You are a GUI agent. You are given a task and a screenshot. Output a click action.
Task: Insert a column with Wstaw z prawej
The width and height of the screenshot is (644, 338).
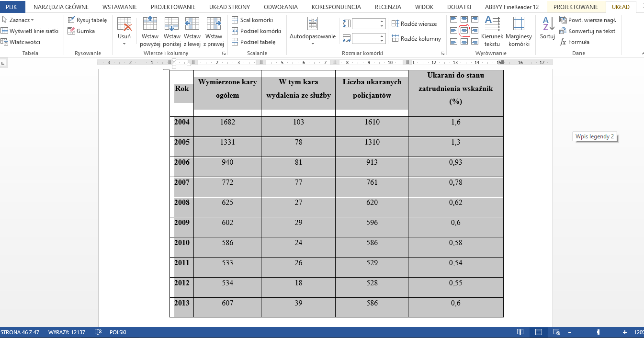click(214, 32)
